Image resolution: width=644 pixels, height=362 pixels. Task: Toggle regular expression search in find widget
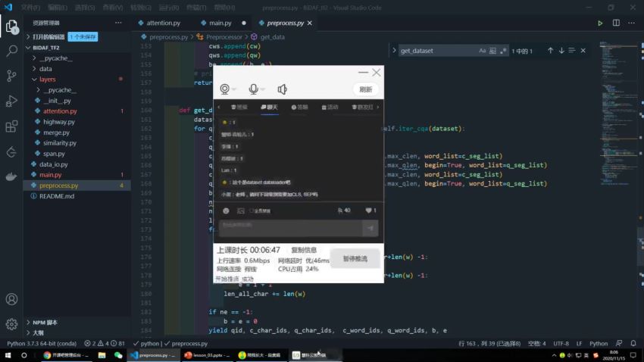(x=502, y=51)
